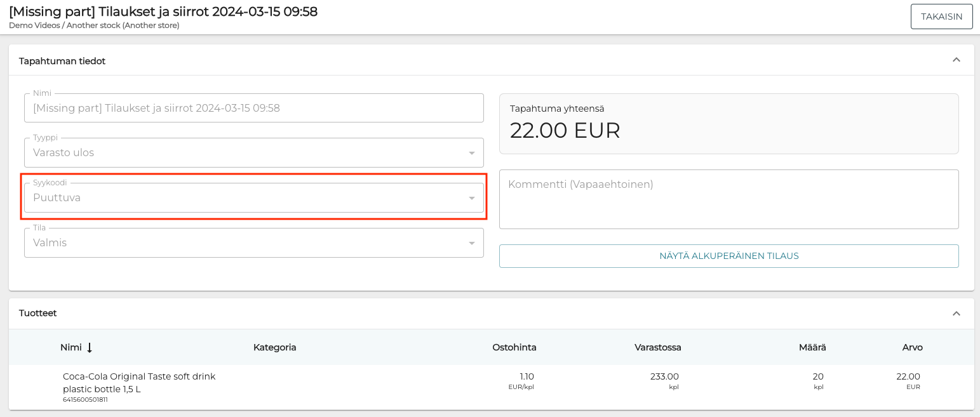Toggle sort arrow next to Nimi column

[90, 347]
